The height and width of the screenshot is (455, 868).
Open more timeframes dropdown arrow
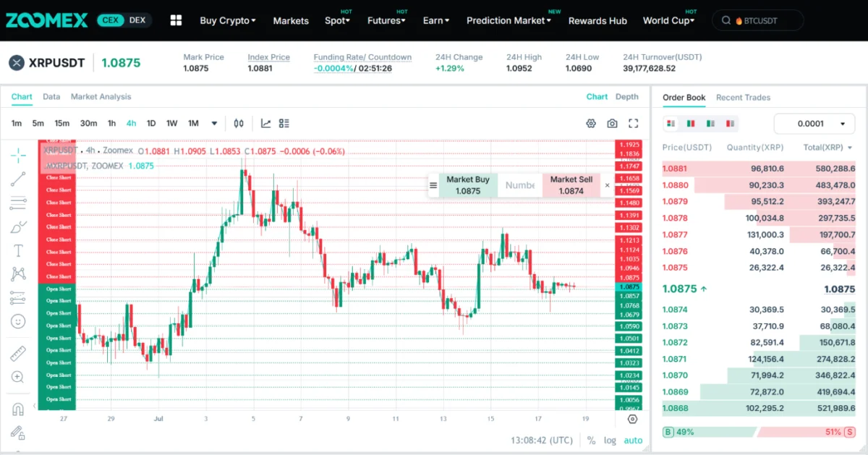(214, 123)
